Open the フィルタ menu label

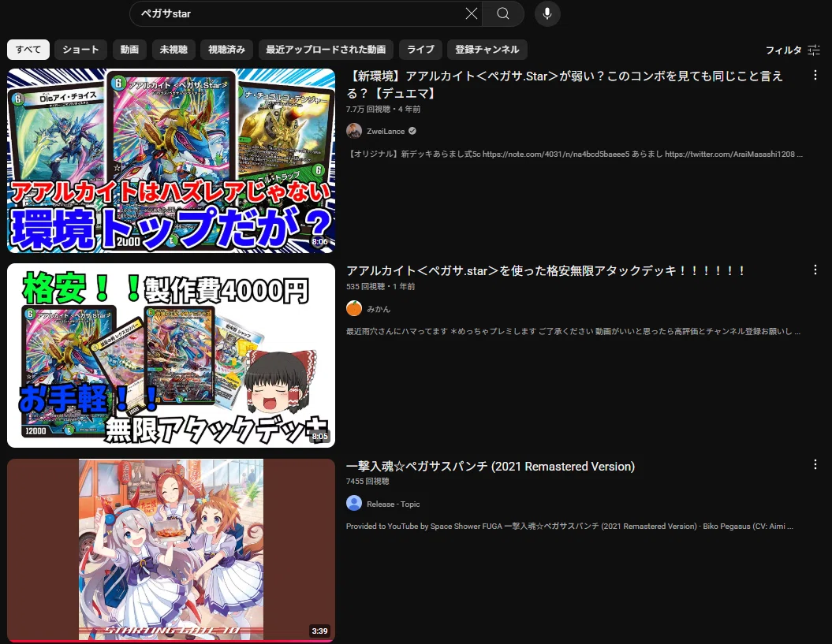(783, 50)
